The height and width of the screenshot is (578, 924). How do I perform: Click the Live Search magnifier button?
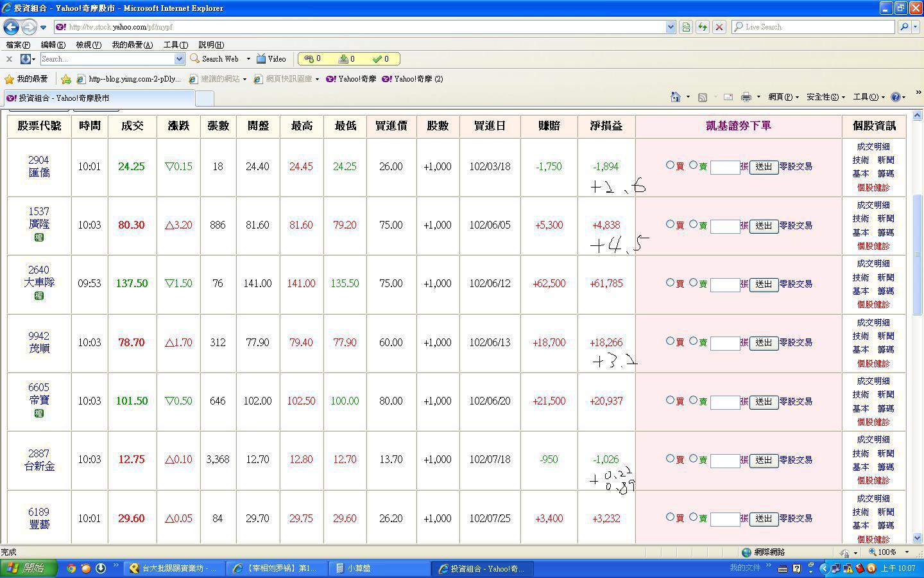(x=904, y=27)
